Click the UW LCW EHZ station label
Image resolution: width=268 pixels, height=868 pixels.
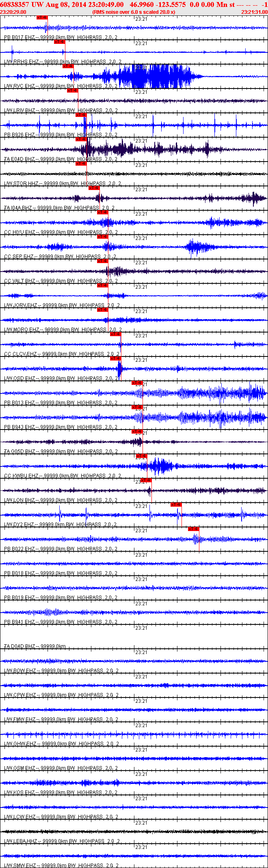[61, 817]
